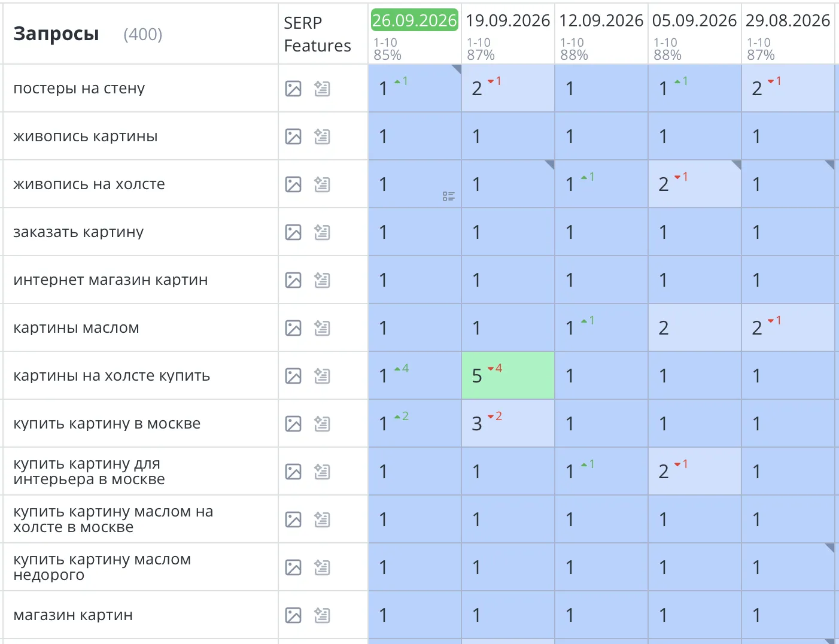Viewport: 839px width, 644px height.
Task: Click image SERP icon for «интернет магазин картин»
Action: pos(293,280)
